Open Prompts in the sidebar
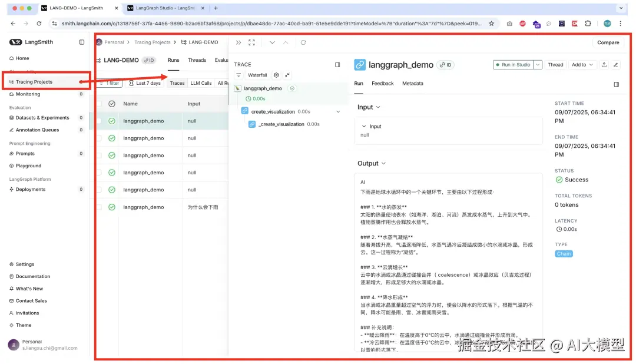Screen dimensions: 636x364 point(25,153)
